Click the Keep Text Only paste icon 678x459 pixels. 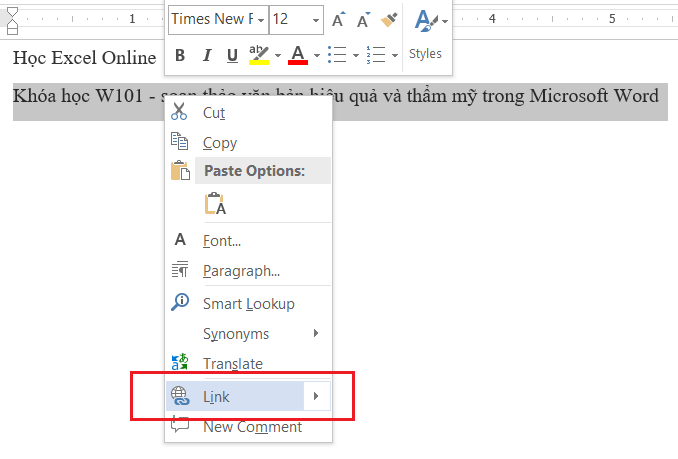pyautogui.click(x=215, y=204)
